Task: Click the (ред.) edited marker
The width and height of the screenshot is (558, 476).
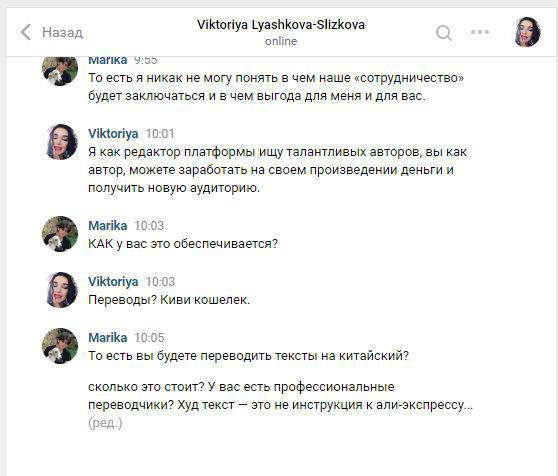Action: [105, 423]
